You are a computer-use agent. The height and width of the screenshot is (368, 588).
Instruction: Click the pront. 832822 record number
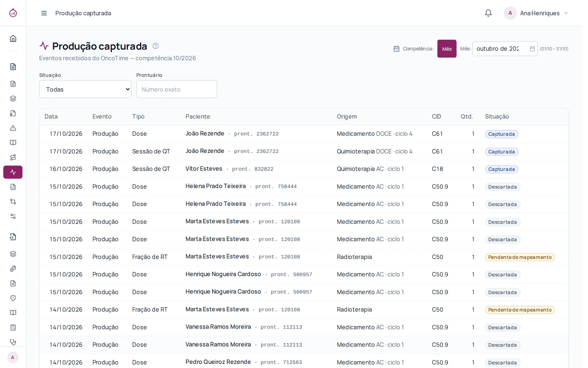click(253, 169)
